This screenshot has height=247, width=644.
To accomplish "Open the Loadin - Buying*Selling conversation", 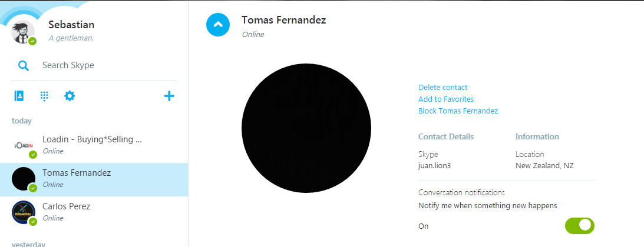I will (x=94, y=146).
